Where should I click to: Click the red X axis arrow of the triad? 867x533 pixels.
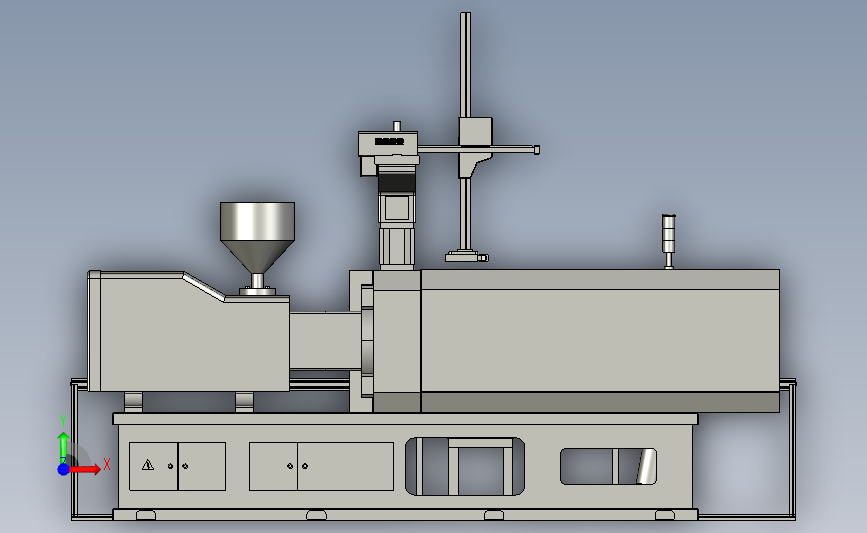pyautogui.click(x=85, y=469)
